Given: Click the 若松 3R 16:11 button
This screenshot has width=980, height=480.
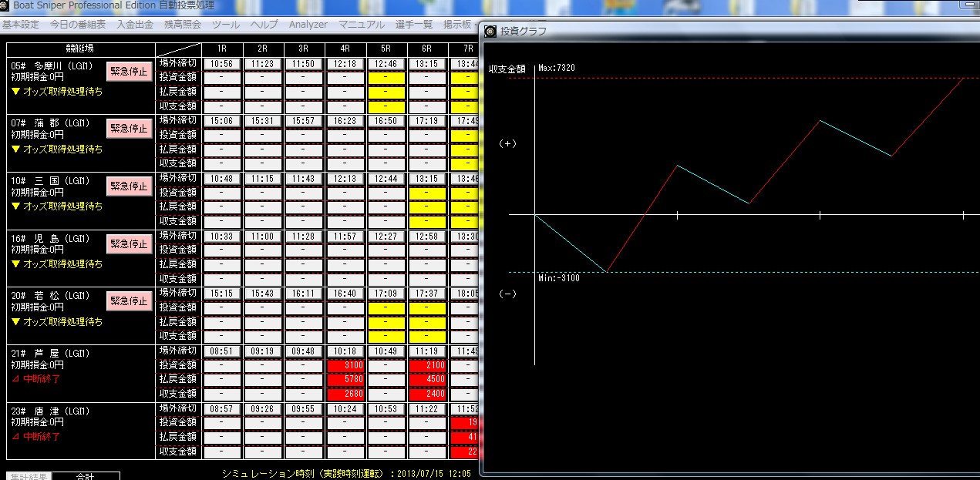Looking at the screenshot, I should [x=304, y=294].
